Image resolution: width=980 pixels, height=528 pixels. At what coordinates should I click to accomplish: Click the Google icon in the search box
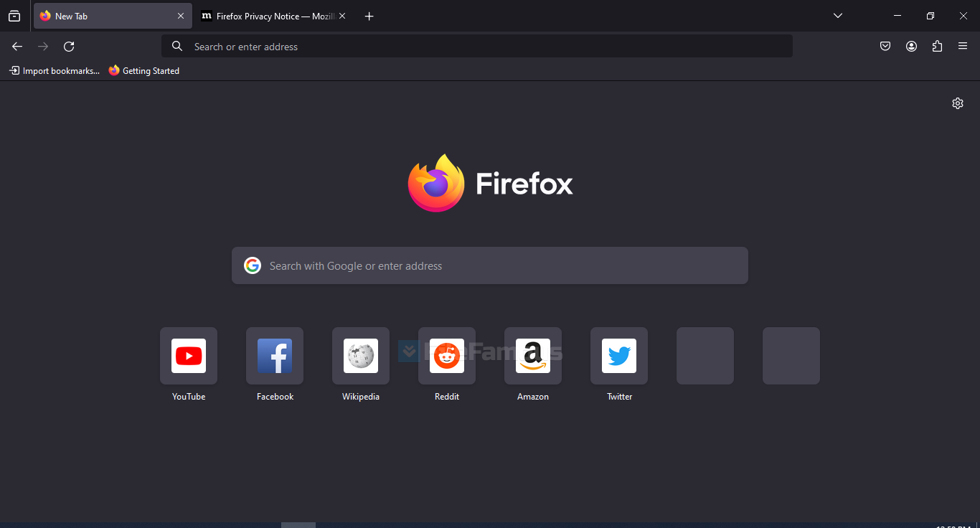(x=253, y=265)
